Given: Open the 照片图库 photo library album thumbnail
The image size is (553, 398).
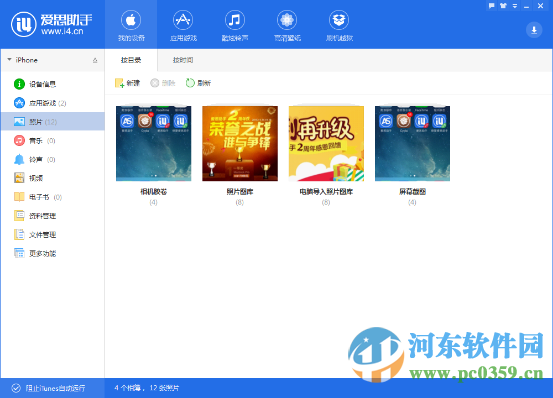Looking at the screenshot, I should pos(240,143).
